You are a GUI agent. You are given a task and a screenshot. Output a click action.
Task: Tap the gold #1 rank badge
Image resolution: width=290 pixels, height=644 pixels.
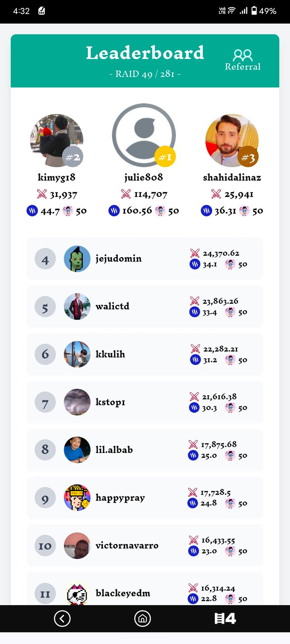click(165, 157)
